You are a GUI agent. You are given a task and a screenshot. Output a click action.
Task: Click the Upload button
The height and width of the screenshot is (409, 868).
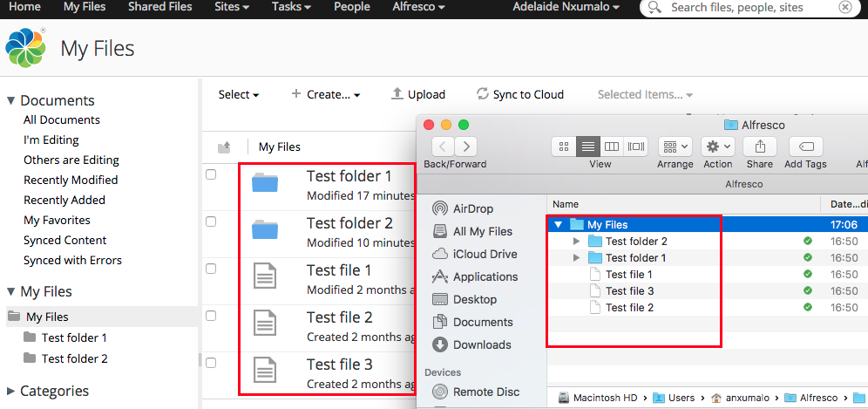click(x=417, y=94)
